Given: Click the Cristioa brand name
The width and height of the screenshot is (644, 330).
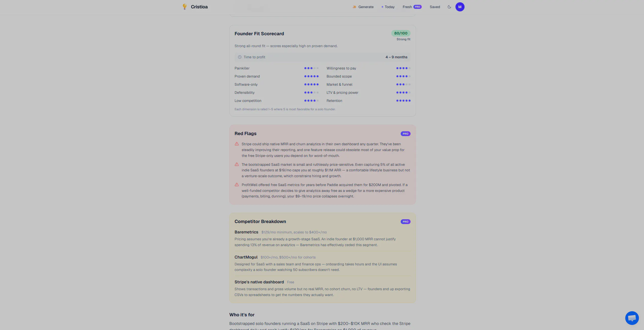Looking at the screenshot, I should (x=199, y=7).
